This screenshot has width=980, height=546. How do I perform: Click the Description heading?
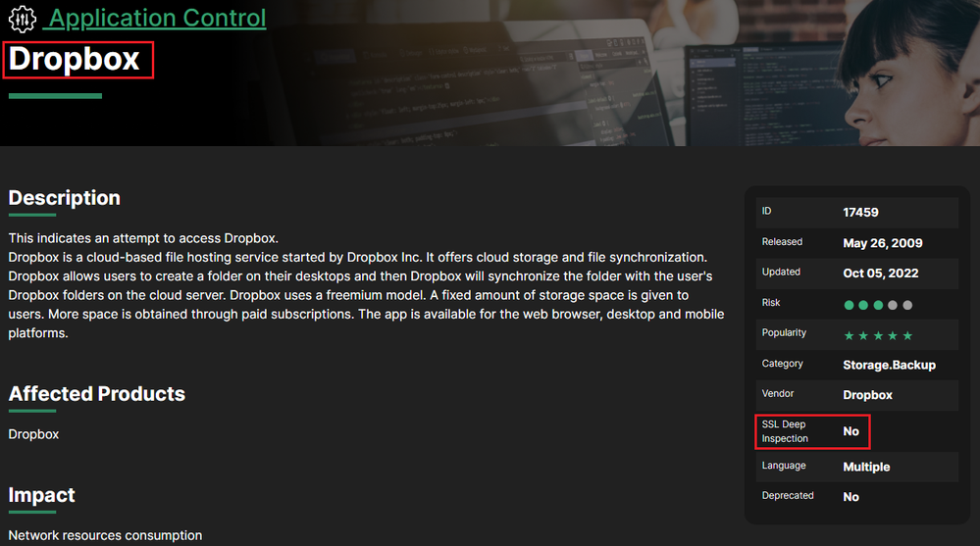[x=65, y=198]
